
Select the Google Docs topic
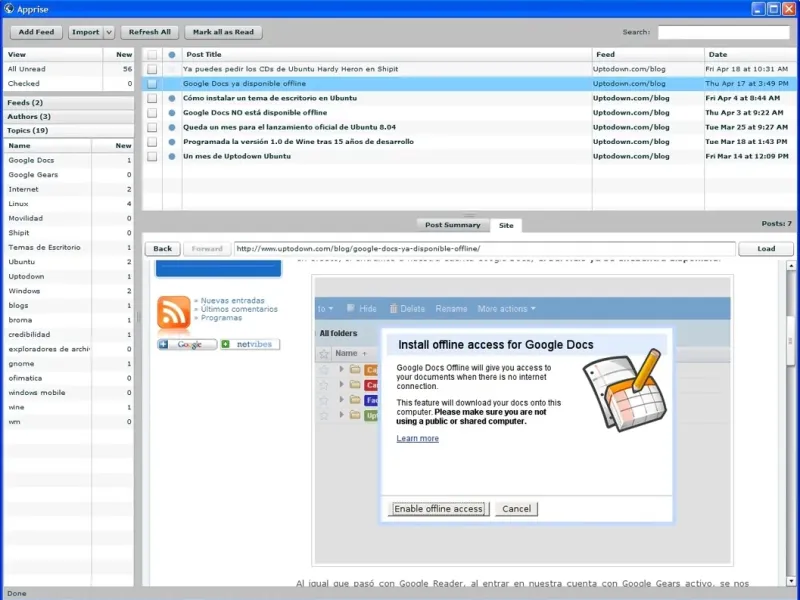[68, 160]
